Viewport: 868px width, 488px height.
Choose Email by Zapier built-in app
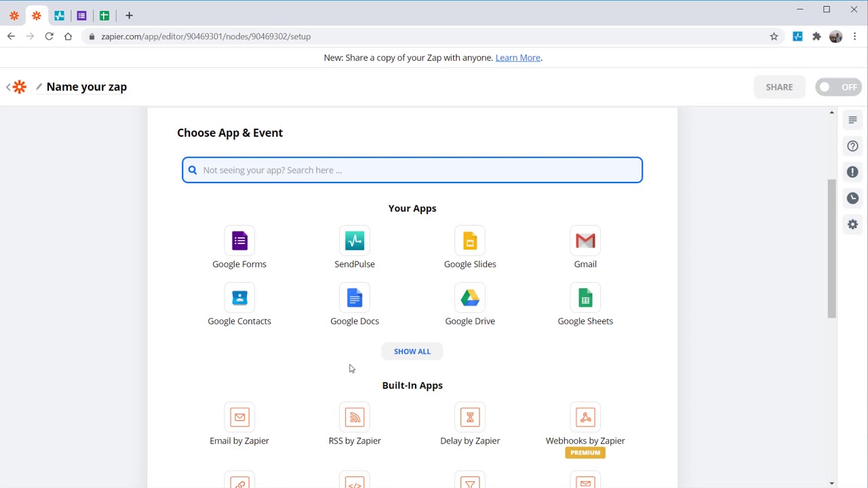(x=239, y=417)
